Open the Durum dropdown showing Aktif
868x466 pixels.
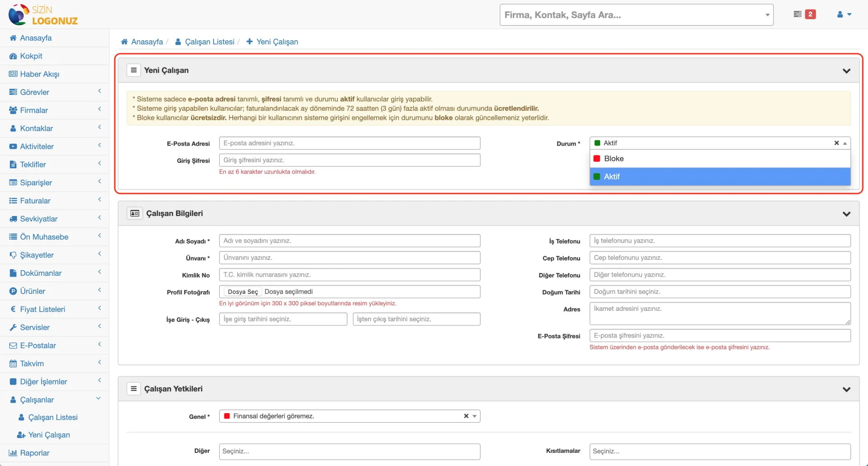(720, 143)
